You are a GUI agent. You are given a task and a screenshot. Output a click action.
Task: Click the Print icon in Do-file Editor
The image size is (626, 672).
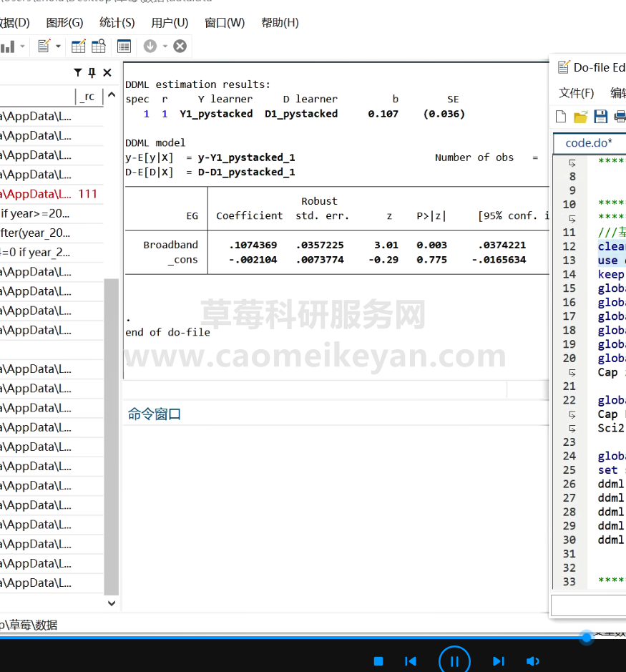coord(620,117)
